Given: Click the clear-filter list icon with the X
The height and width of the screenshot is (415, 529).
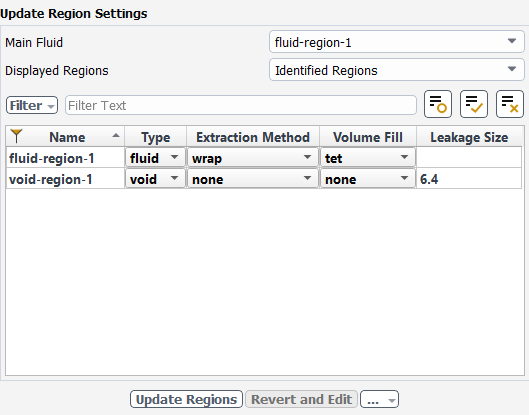Looking at the screenshot, I should point(509,104).
